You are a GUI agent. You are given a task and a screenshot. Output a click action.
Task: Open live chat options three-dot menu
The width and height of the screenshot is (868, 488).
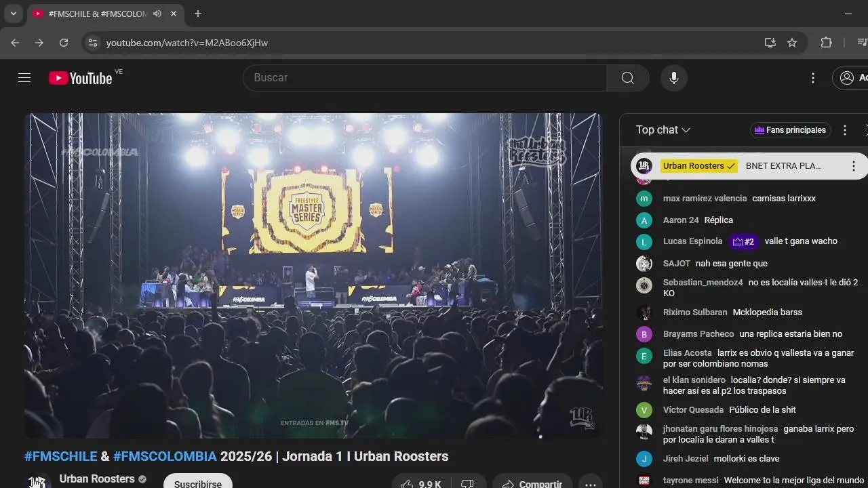[x=845, y=130]
